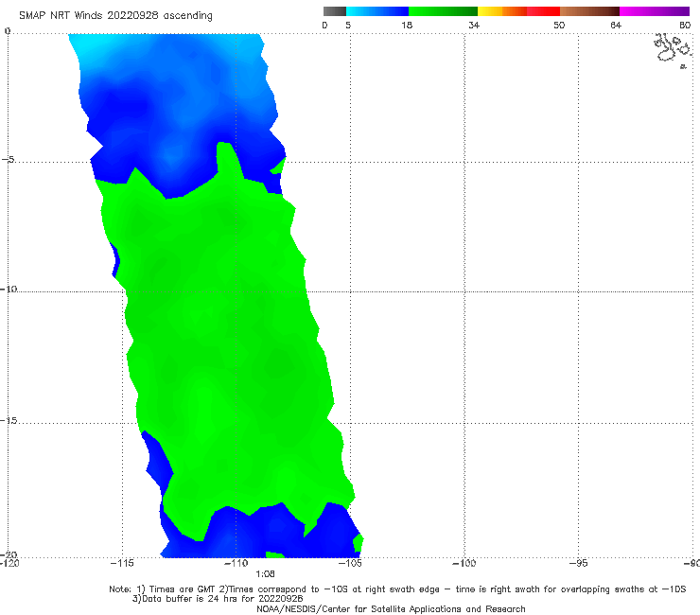This screenshot has height=615, width=700.
Task: Click the 'NOAA/NESDIS/Center for Satellite Applications and Research' credit
Action: point(391,609)
